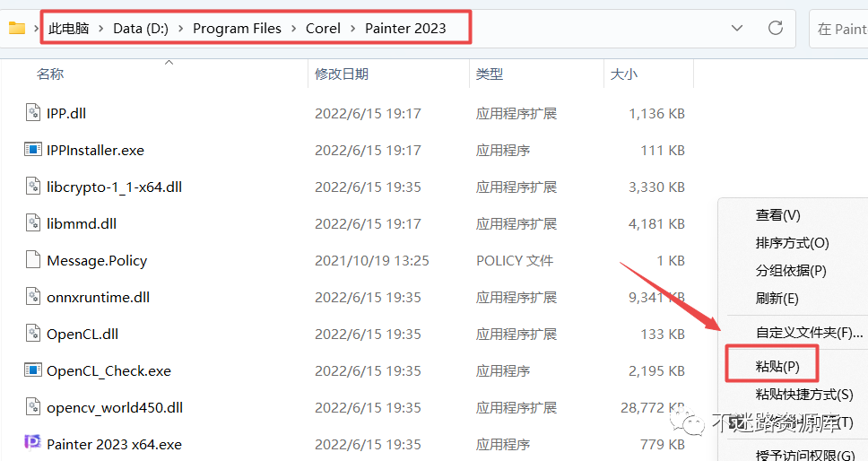Click the Message.Policy file icon
Screen dimensions: 868x461
[33, 260]
